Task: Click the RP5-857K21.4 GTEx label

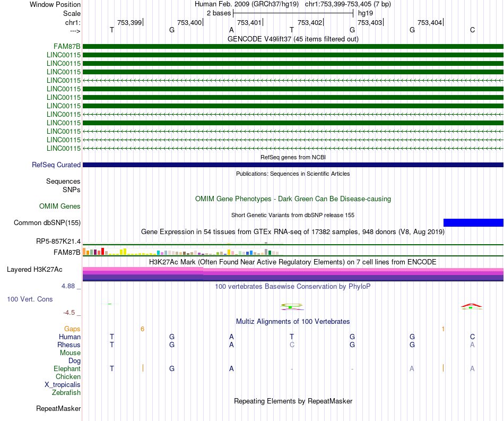Action: [58, 241]
